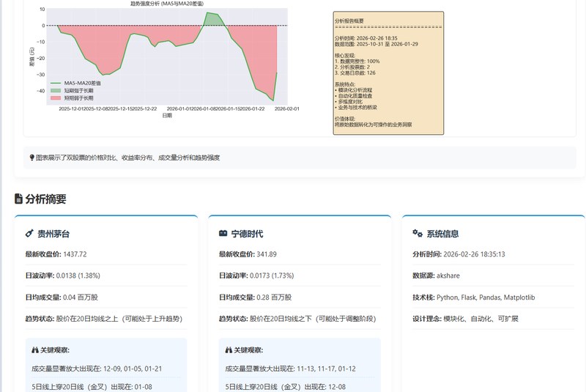Click binoculars icon in 贵州茅台 关键观察
The height and width of the screenshot is (392, 586).
(x=37, y=350)
